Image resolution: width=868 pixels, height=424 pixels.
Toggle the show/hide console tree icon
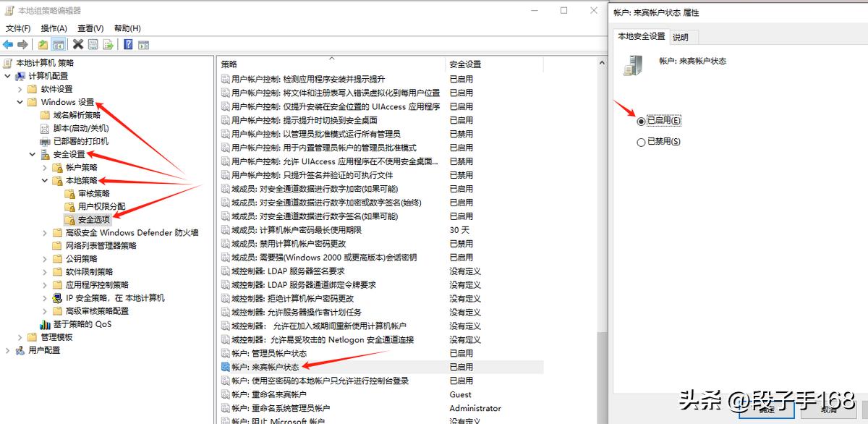(59, 44)
